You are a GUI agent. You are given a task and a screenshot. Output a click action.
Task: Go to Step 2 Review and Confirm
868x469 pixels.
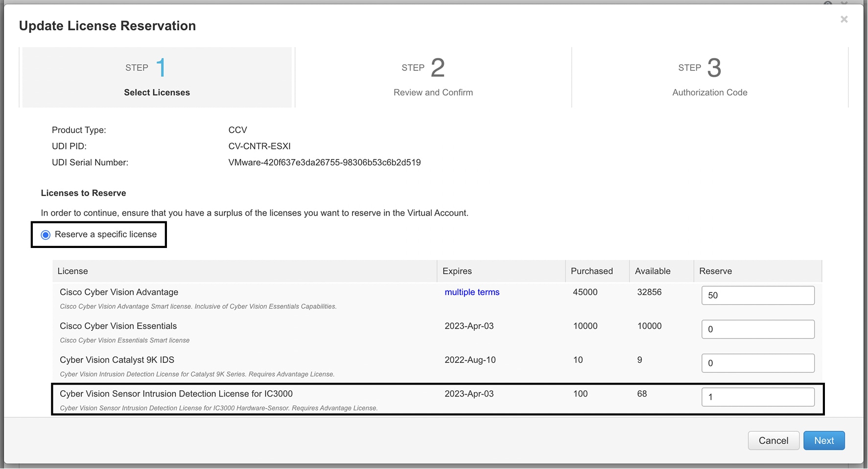coord(433,77)
